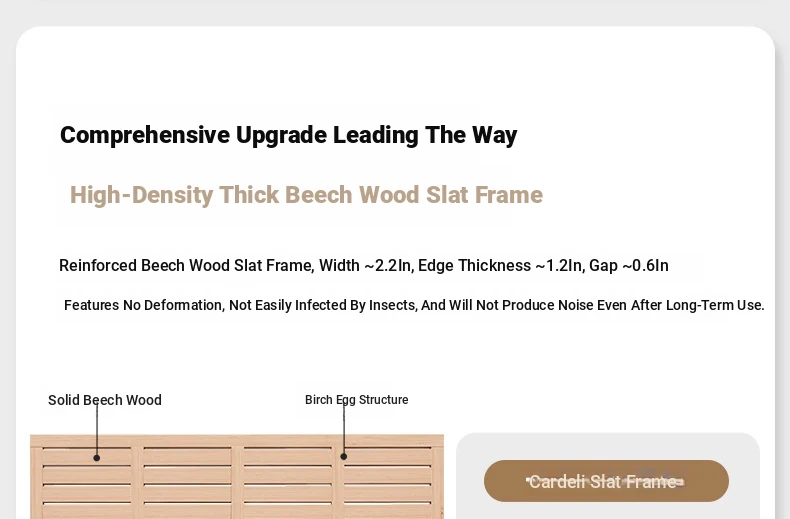790x519 pixels.
Task: Click the dot marker below Birch Egg Structure
Action: tap(344, 457)
